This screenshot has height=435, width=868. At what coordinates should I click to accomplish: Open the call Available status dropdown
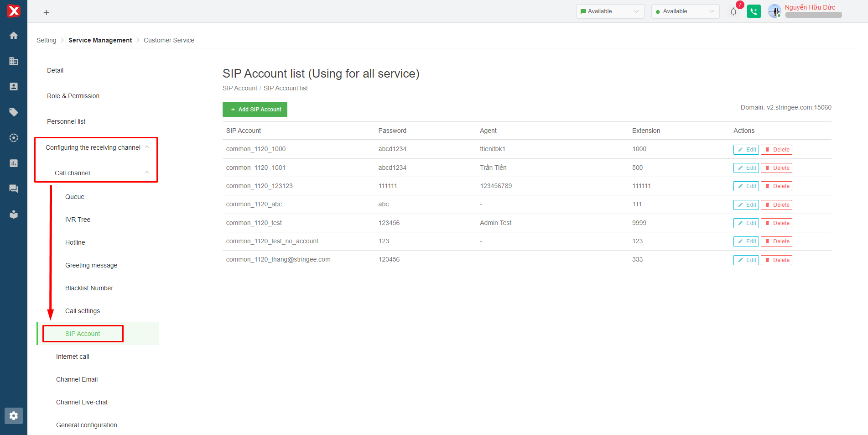pos(685,11)
